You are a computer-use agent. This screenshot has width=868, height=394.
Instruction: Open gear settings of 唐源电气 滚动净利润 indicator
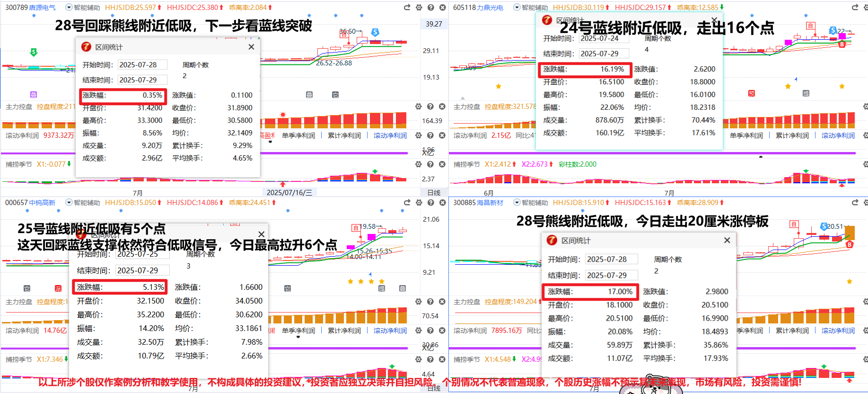coord(419,135)
